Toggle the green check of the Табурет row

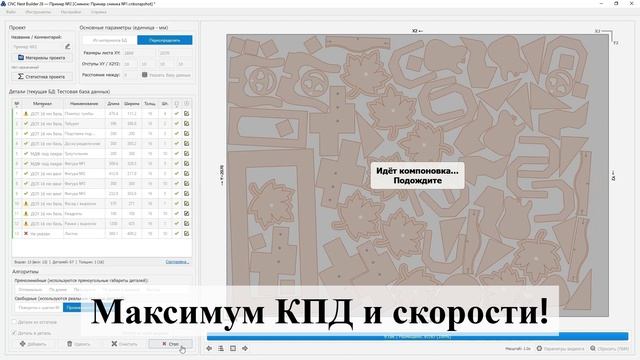pyautogui.click(x=177, y=124)
